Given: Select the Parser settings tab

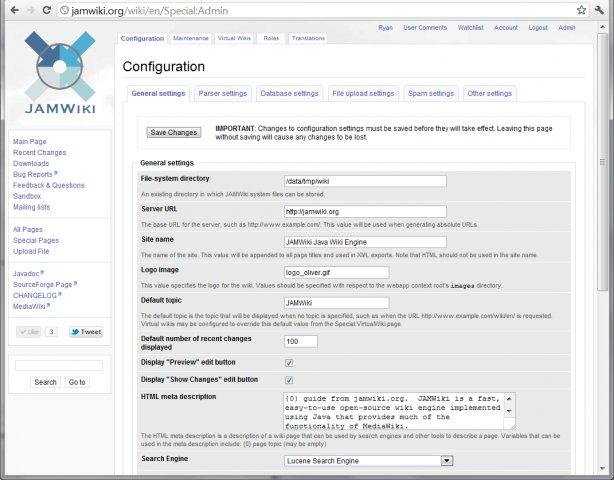Looking at the screenshot, I should (222, 94).
